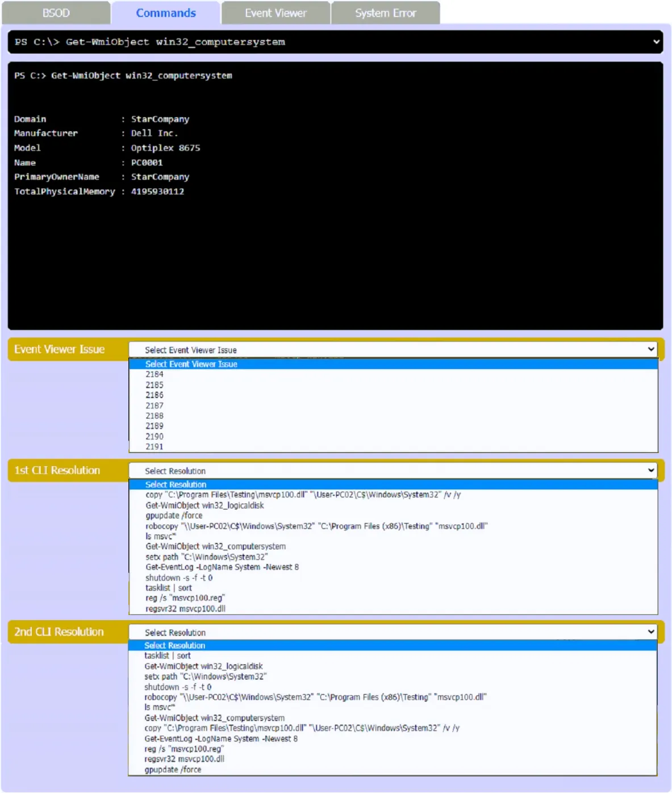Screen dimensions: 672x793
Task: Pick ls msvc* in 2nd CLI list
Action: pos(393,708)
